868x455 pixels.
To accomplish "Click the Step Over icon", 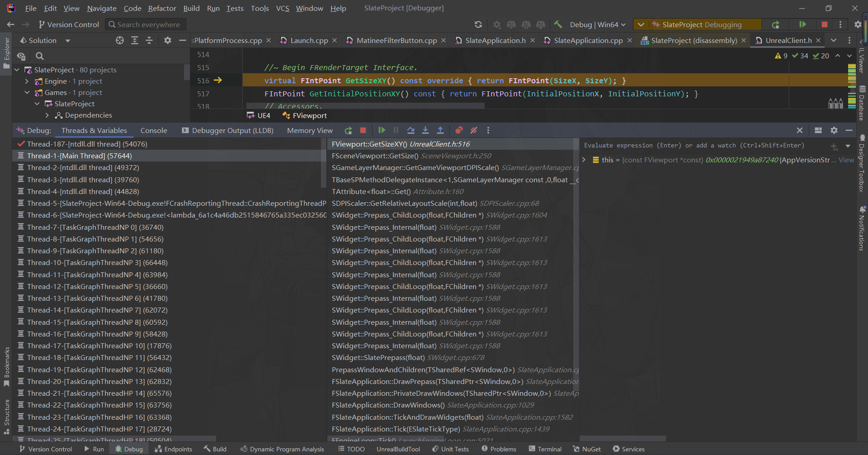I will click(410, 130).
